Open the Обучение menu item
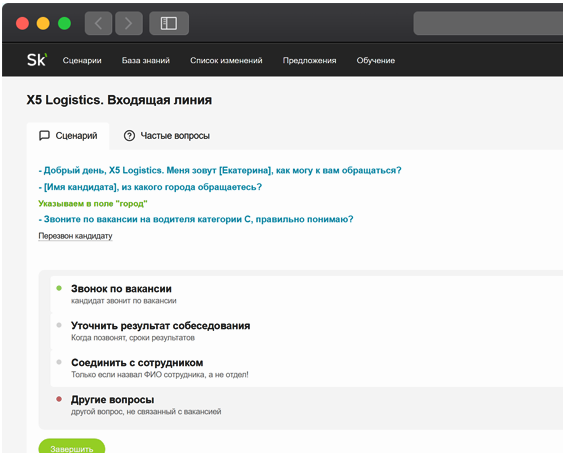The width and height of the screenshot is (563, 453). pos(376,60)
